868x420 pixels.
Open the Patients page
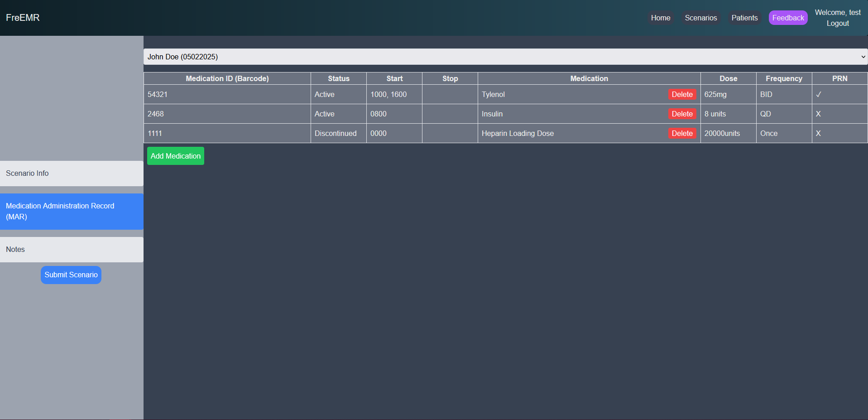point(744,18)
